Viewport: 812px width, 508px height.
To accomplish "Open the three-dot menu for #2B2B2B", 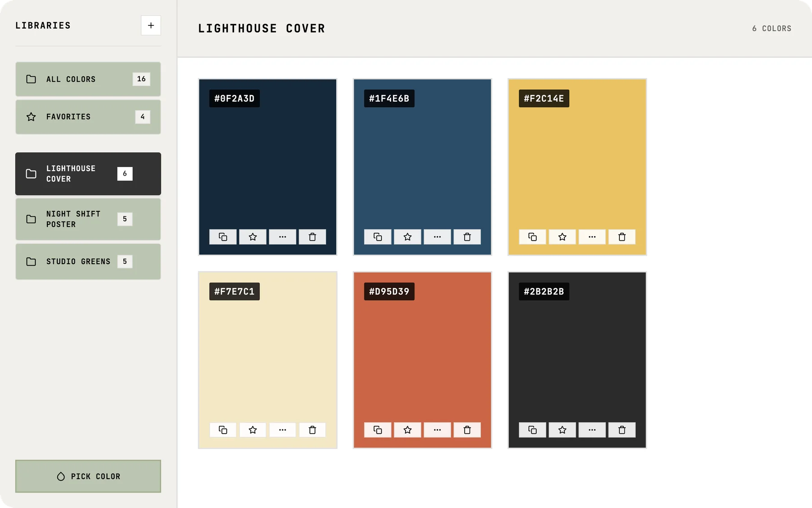I will tap(592, 430).
